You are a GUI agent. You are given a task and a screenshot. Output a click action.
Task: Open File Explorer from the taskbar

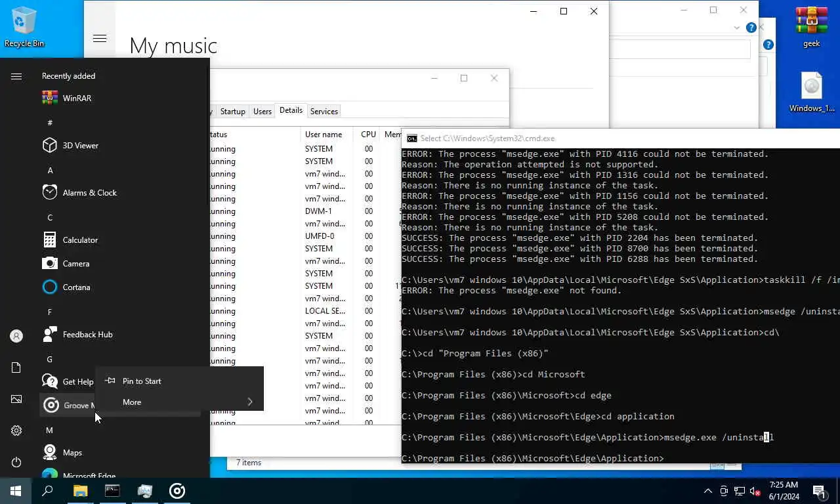coord(80,491)
